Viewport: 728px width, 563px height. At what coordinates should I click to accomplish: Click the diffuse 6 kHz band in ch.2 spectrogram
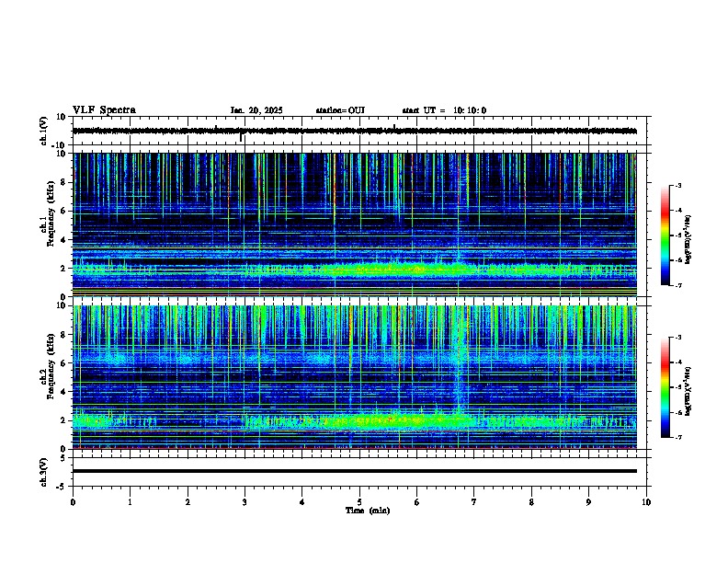click(x=355, y=359)
